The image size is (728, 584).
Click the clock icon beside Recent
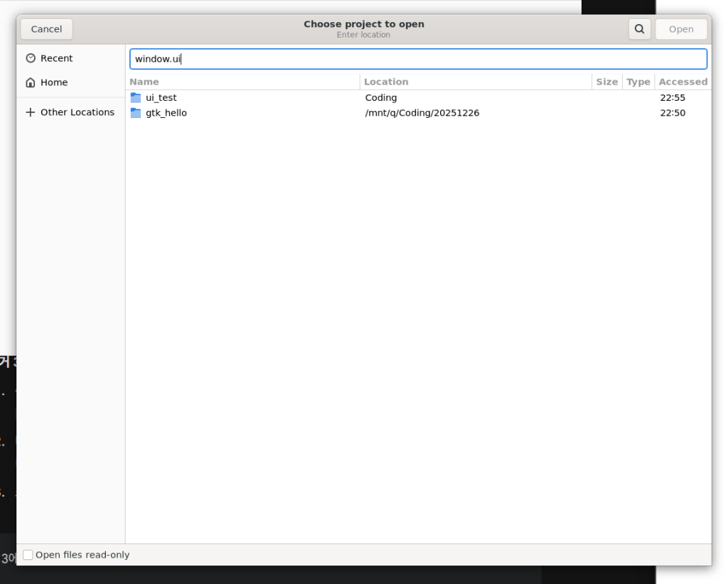tap(30, 58)
